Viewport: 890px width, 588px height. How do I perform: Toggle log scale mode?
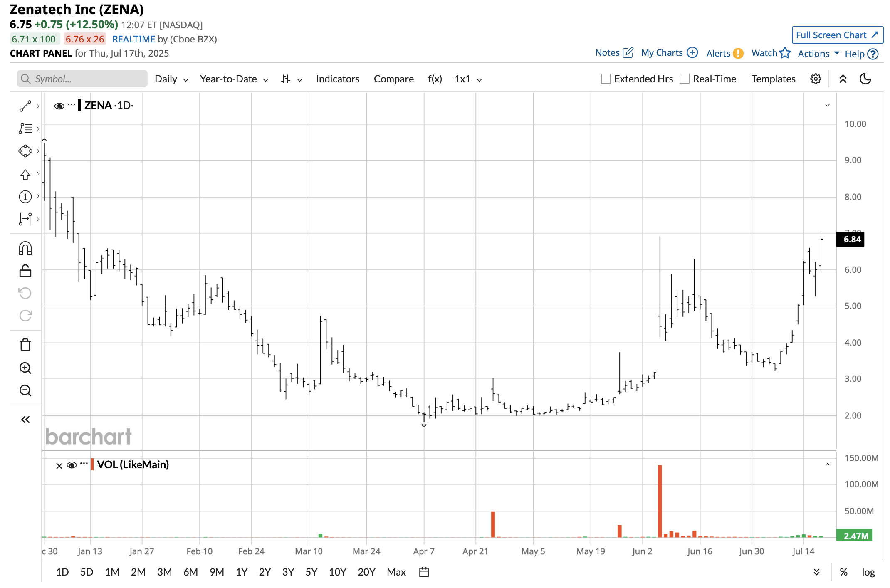click(868, 572)
